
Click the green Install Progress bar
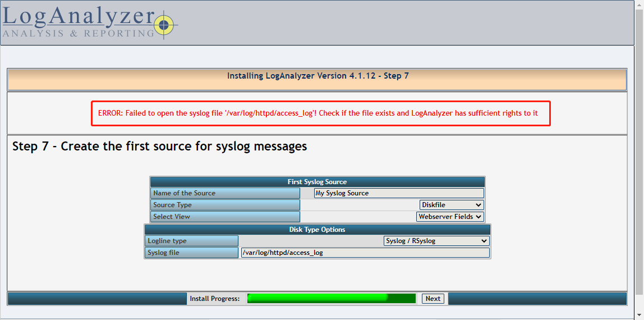(x=332, y=299)
